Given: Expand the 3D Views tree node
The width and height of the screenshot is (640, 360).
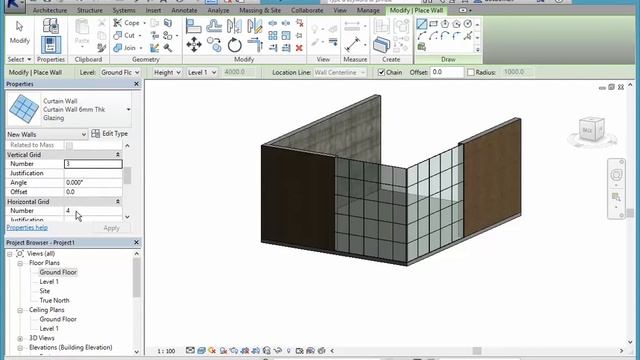Looking at the screenshot, I should click(20, 338).
